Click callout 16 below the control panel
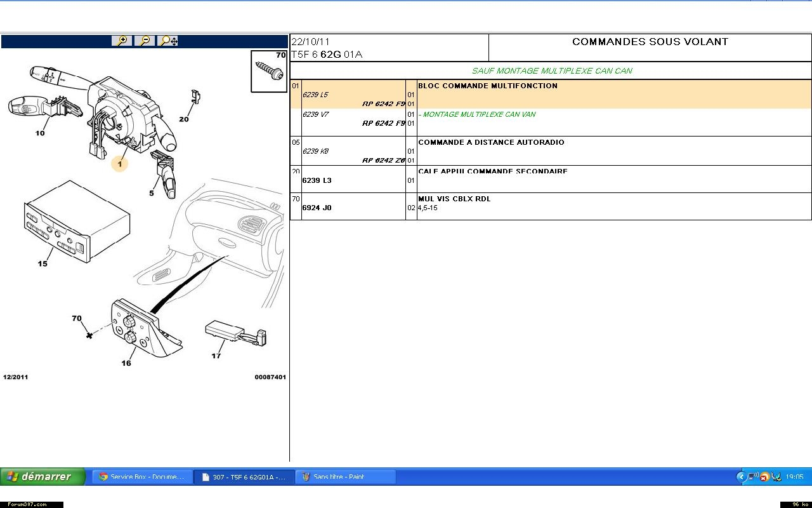This screenshot has height=508, width=812. 126,363
